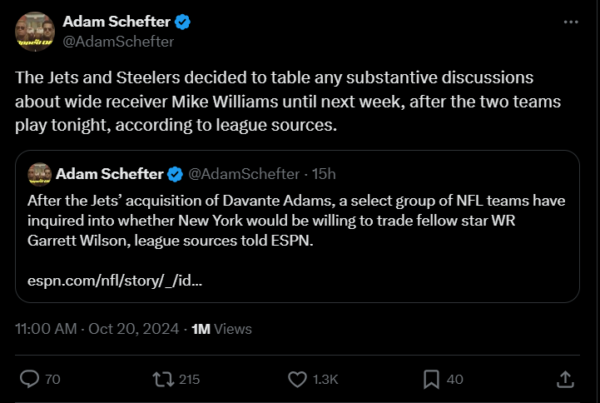Click the reply speech bubble icon

click(x=29, y=379)
